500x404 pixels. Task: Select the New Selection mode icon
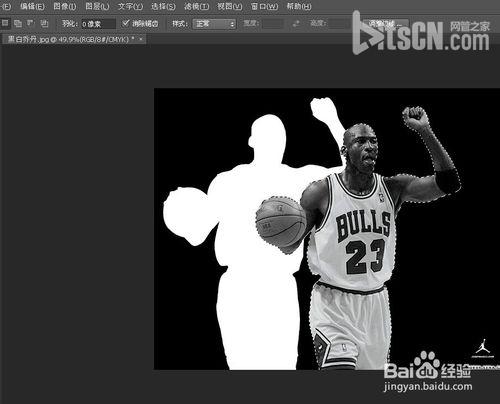click(x=5, y=23)
